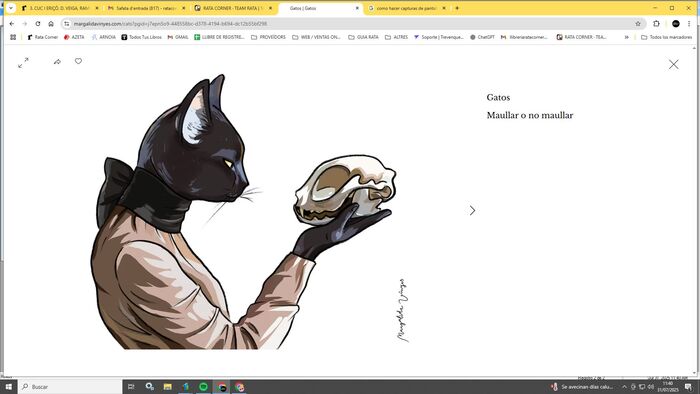Open the 'Todos Tus Libros' bookmark
The height and width of the screenshot is (394, 700).
(x=142, y=37)
